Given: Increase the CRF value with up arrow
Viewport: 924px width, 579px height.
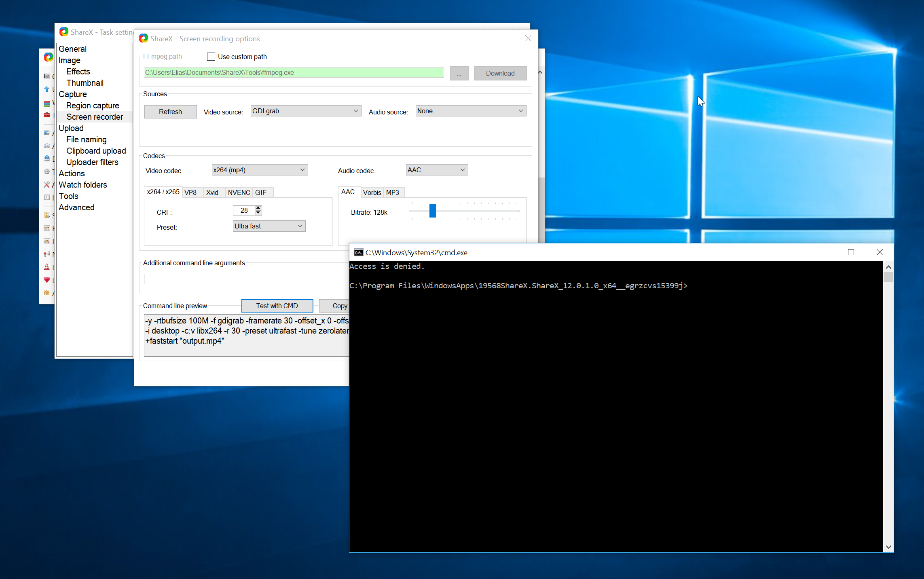Looking at the screenshot, I should [258, 208].
